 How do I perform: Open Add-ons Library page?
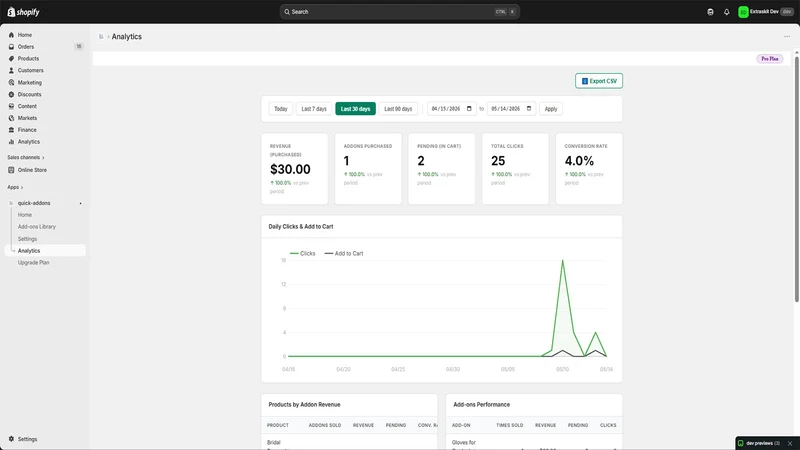pos(37,227)
